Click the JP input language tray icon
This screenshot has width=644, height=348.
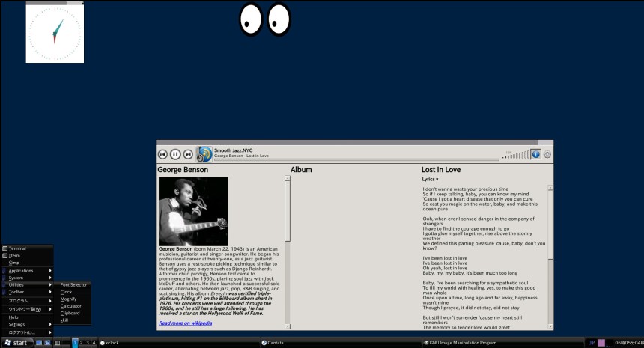591,342
